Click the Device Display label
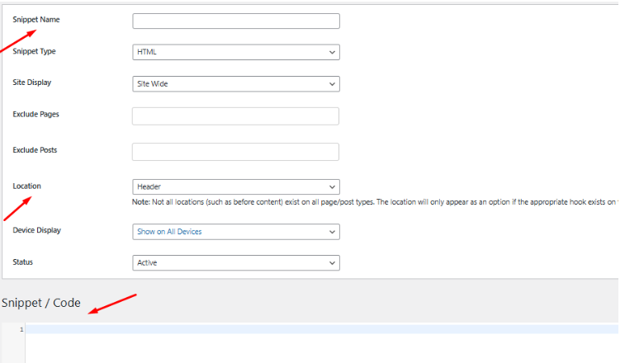This screenshot has width=644, height=363. tap(37, 230)
